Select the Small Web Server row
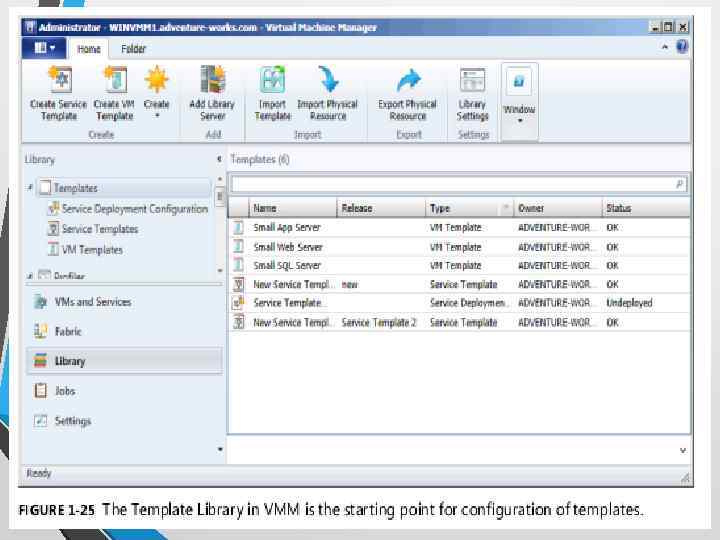This screenshot has width=720, height=540. click(x=459, y=247)
